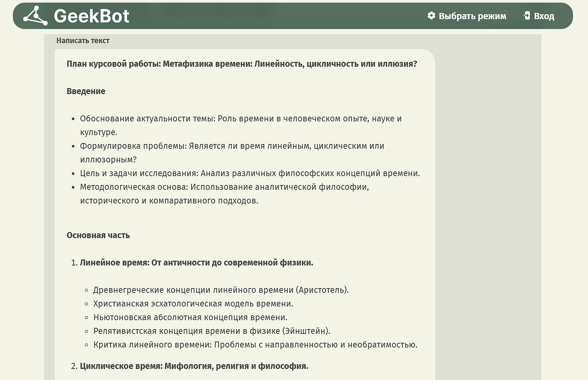
Task: Click the GeekBot network logo icon
Action: coord(35,16)
